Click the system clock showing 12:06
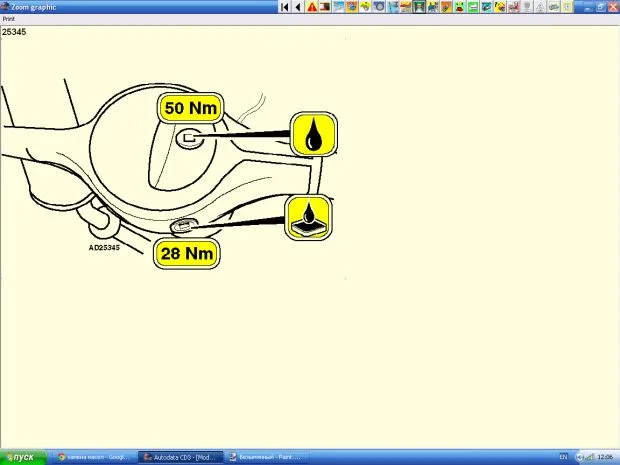Viewport: 620px width, 465px height. coord(604,457)
